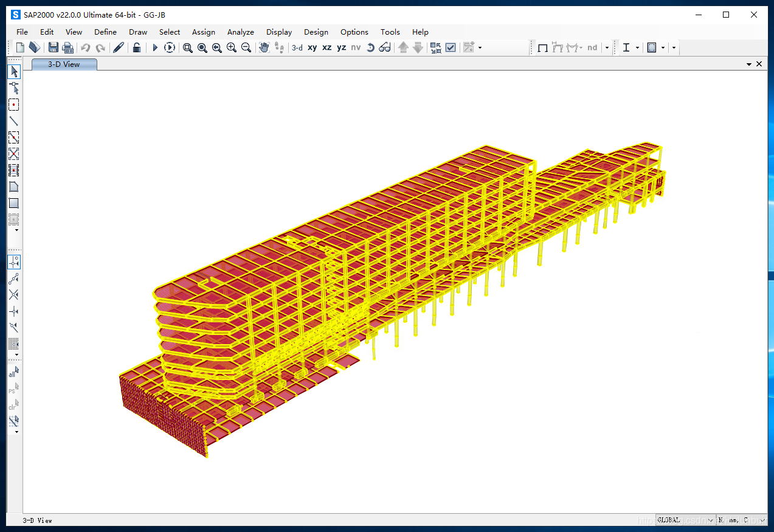
Task: Close the 3-D View window
Action: [x=759, y=64]
